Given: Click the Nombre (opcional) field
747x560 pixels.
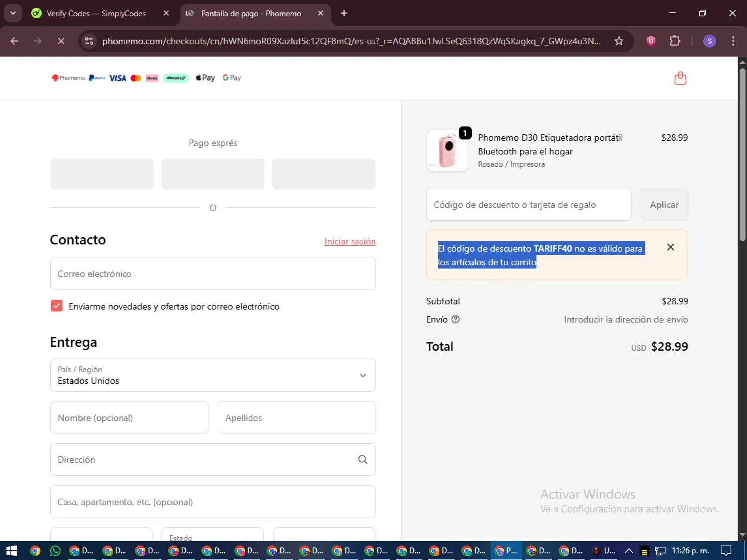Looking at the screenshot, I should pyautogui.click(x=129, y=418).
